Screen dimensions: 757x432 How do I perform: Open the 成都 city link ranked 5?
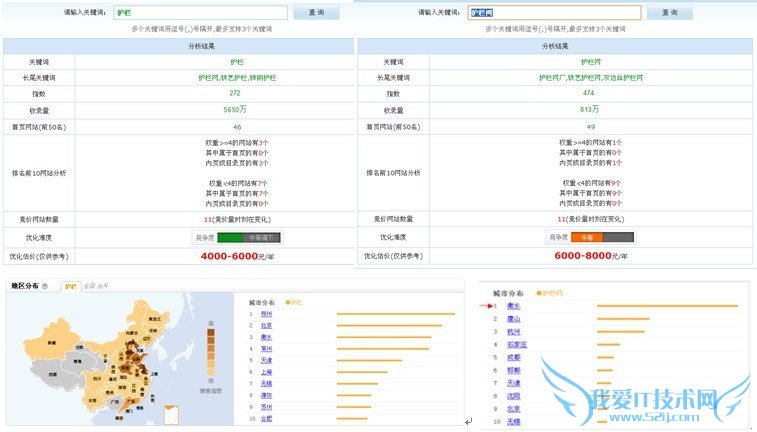click(514, 357)
